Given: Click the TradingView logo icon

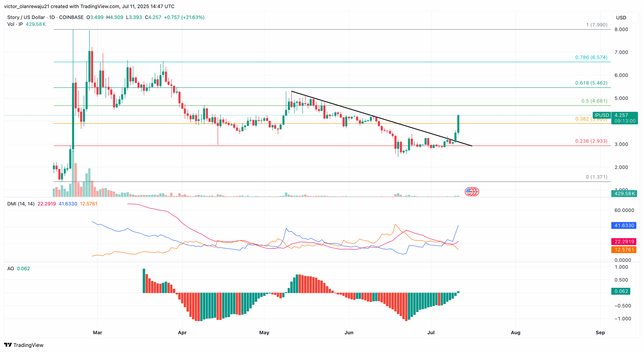Looking at the screenshot, I should point(8,345).
